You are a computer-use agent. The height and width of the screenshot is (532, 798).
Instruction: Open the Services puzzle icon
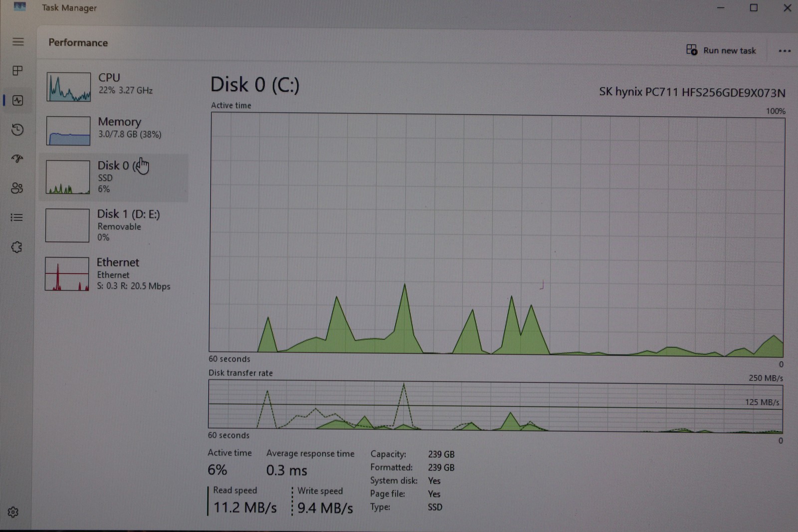(17, 247)
